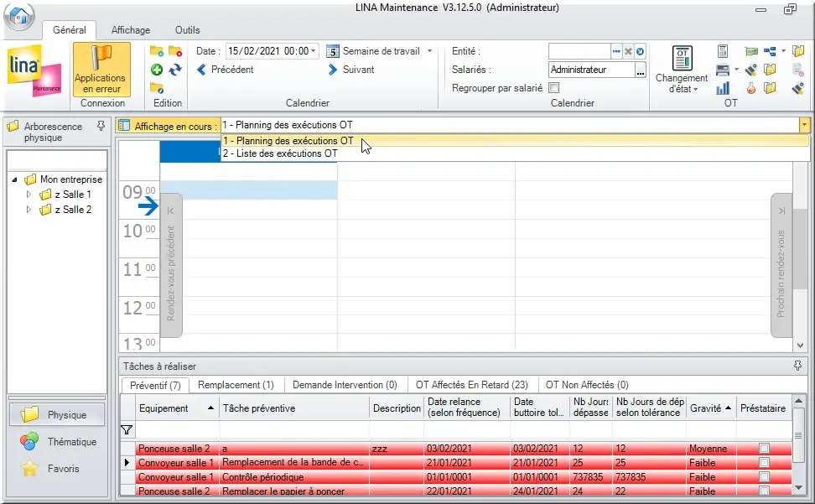The width and height of the screenshot is (815, 504).
Task: Select the 'Moyenne' gravité cell
Action: pyautogui.click(x=712, y=449)
